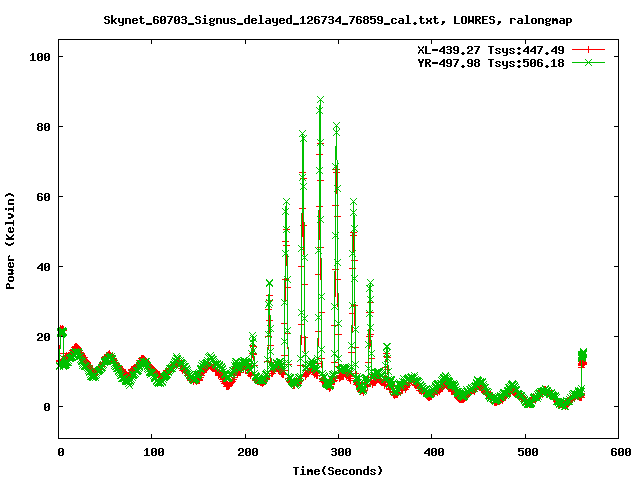The height and width of the screenshot is (480, 640).
Task: Click the green peak top near 300 seconds
Action: tap(336, 125)
